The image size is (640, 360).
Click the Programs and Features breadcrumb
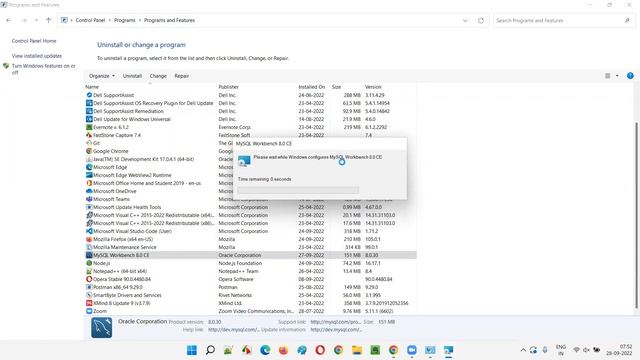tap(169, 20)
